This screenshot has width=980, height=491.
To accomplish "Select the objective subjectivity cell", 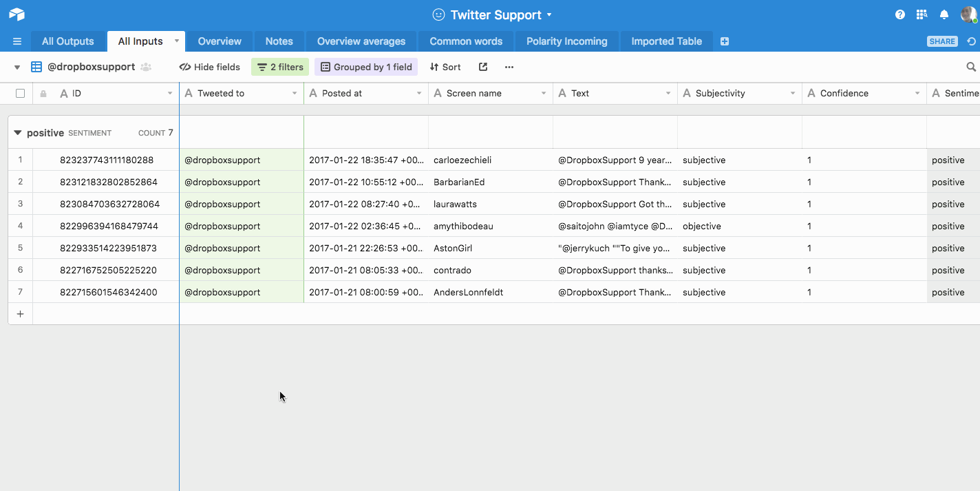I will click(740, 226).
